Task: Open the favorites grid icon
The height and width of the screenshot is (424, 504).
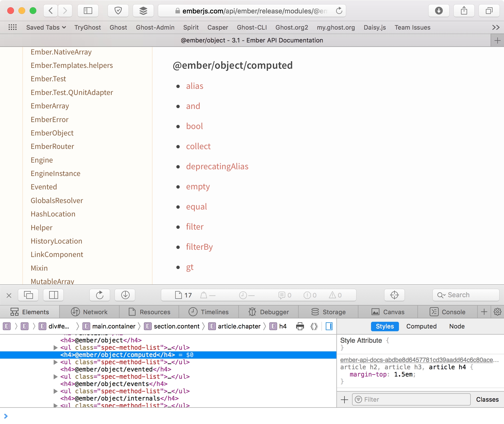Action: pyautogui.click(x=13, y=27)
